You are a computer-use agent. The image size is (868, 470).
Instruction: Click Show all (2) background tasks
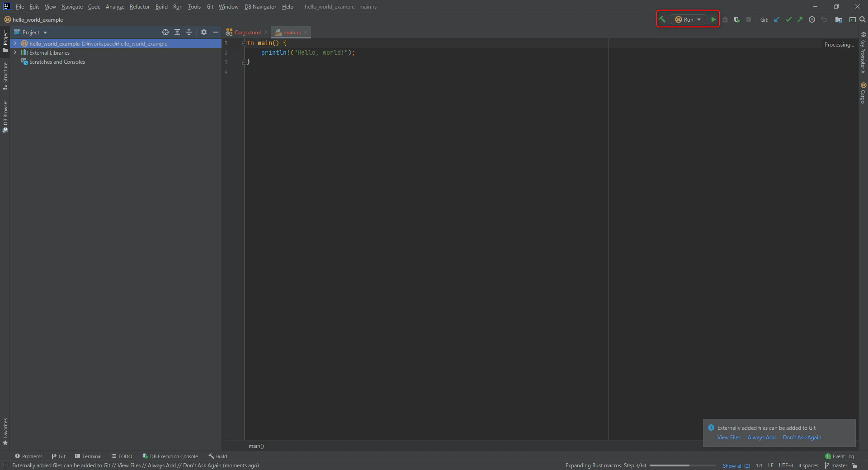tap(736, 465)
